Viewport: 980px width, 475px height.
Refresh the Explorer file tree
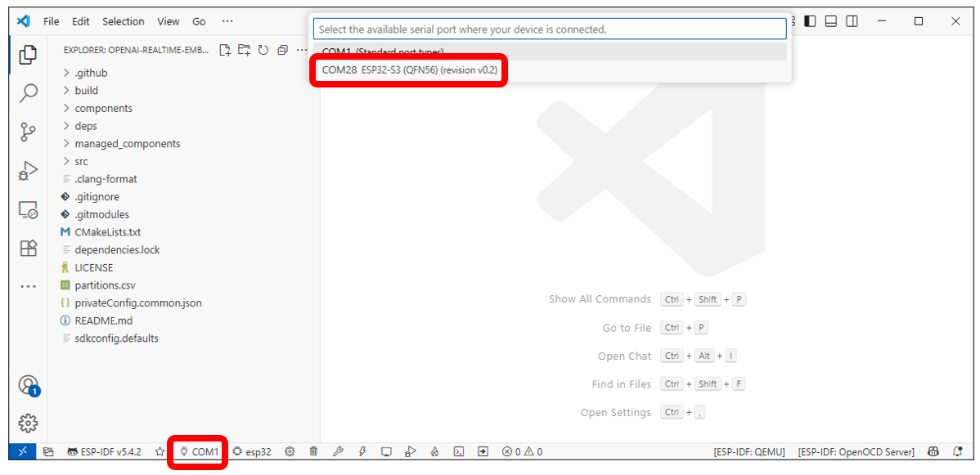coord(263,51)
